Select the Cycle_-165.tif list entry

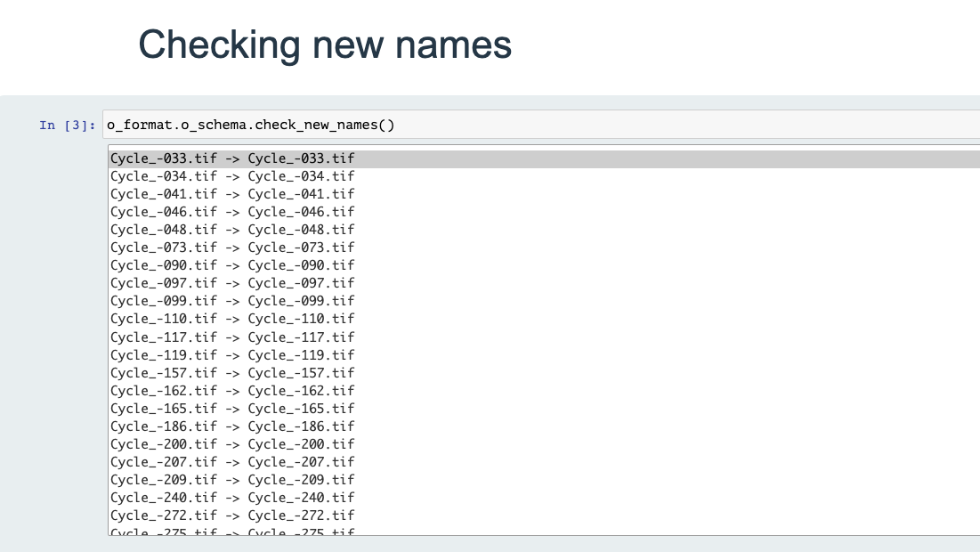click(232, 409)
